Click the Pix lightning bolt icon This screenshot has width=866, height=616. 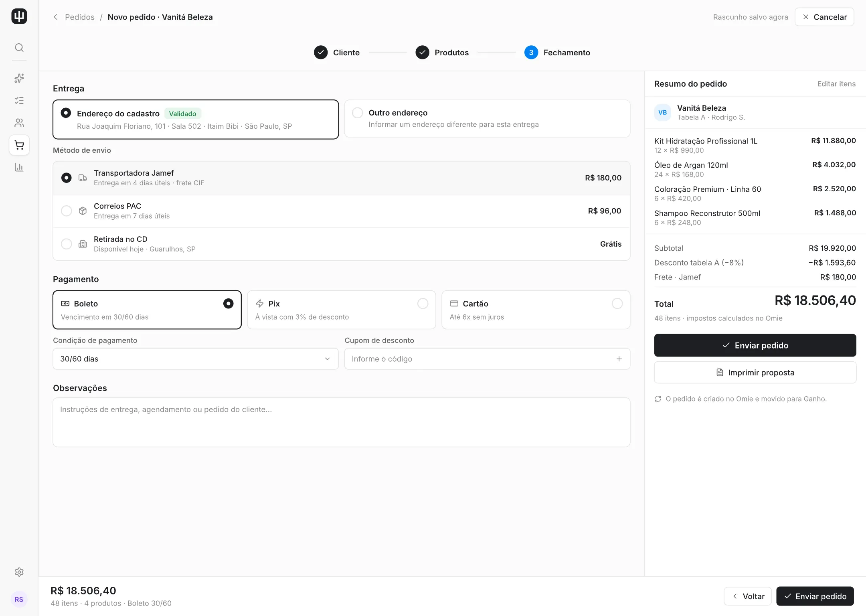click(260, 304)
